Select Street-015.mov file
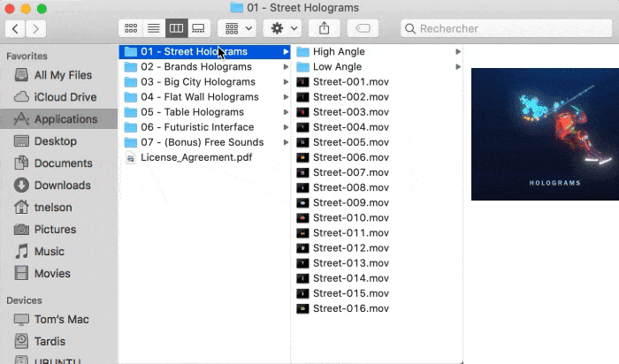 coord(377,293)
